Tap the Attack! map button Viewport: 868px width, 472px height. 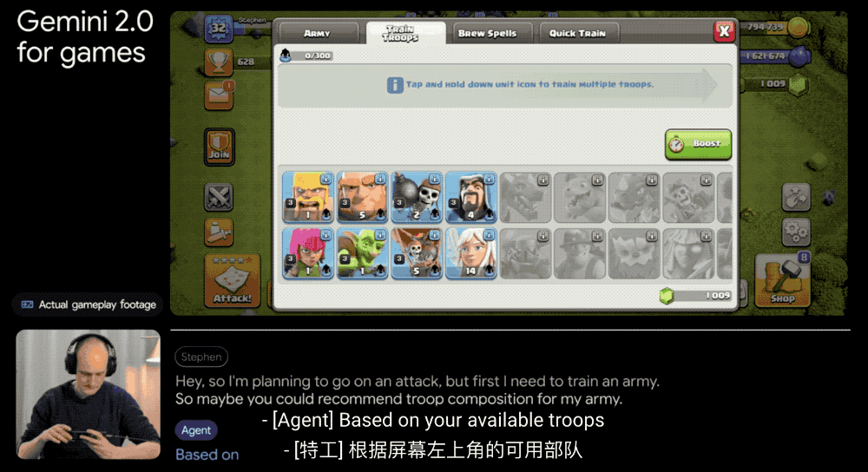tap(232, 280)
